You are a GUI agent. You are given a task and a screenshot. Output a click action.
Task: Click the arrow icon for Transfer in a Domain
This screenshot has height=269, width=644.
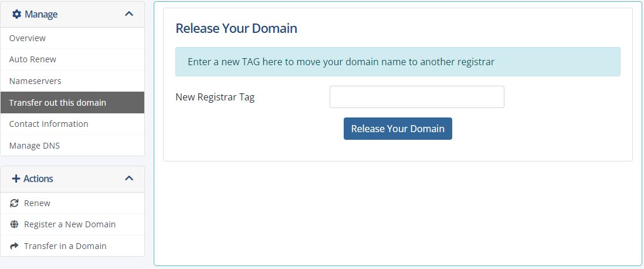coord(15,246)
